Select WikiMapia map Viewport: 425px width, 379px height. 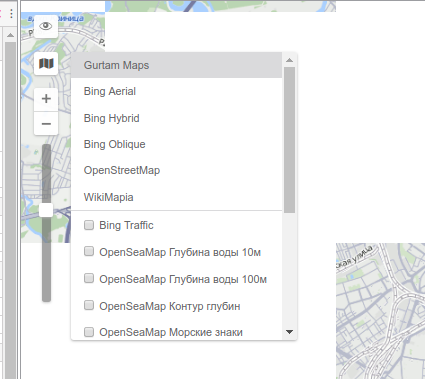click(x=177, y=197)
